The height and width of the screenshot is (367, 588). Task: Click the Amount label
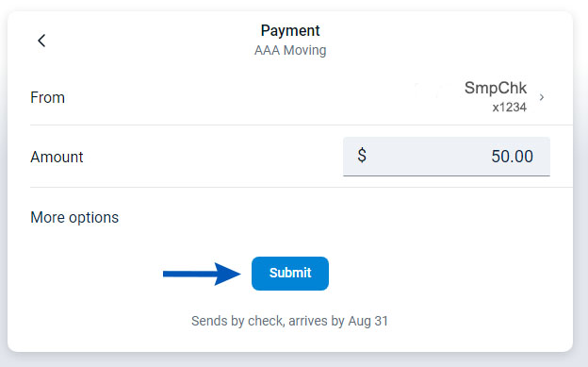click(57, 157)
